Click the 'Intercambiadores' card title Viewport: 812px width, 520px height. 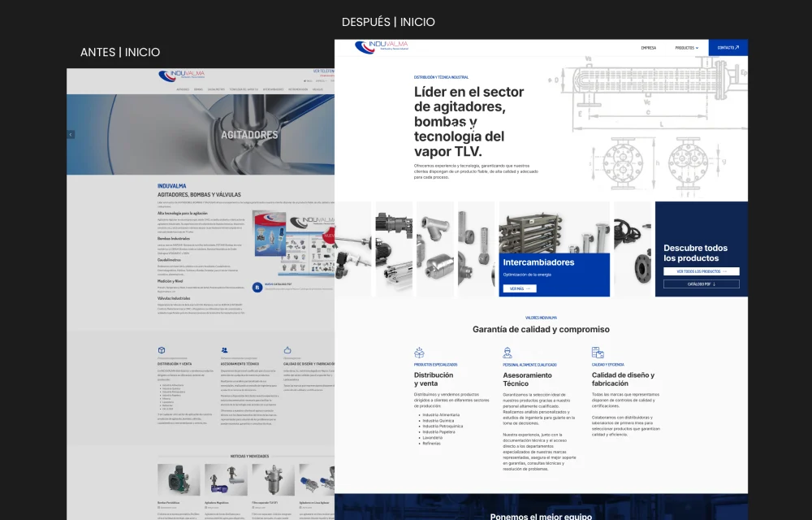(538, 262)
